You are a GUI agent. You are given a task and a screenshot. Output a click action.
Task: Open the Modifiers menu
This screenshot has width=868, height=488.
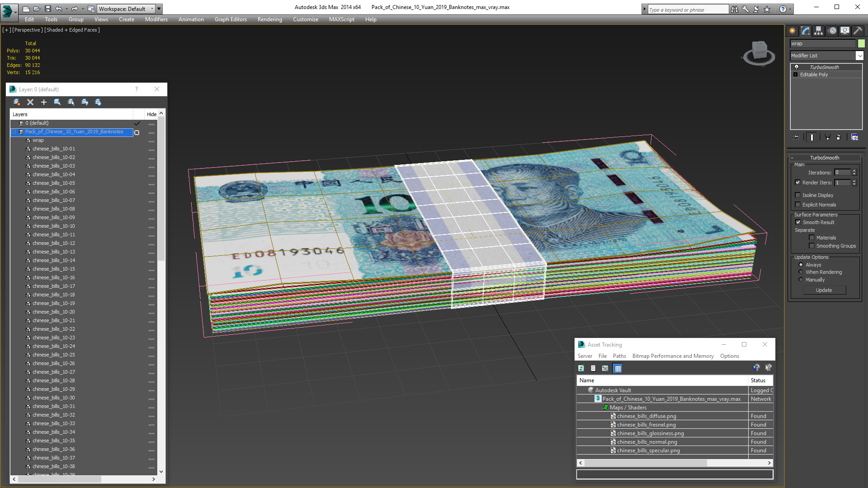[156, 19]
